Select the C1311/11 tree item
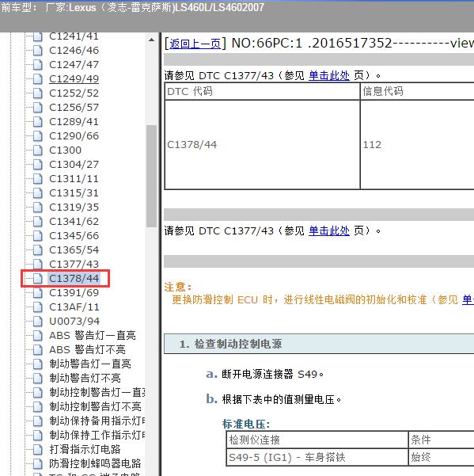Image resolution: width=474 pixels, height=476 pixels. click(74, 179)
